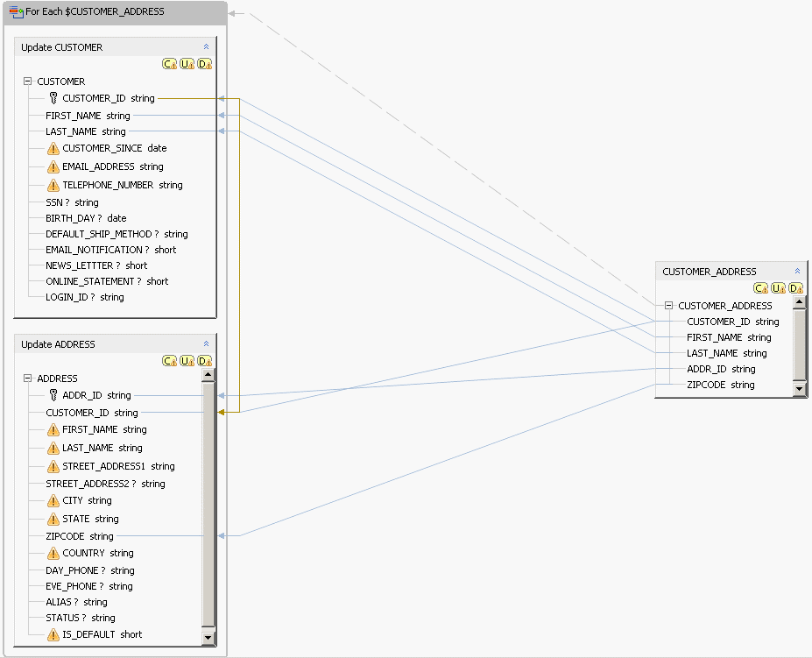
Task: Select the For Each $CUSTOMER_ADDRESS header
Action: tap(115, 12)
